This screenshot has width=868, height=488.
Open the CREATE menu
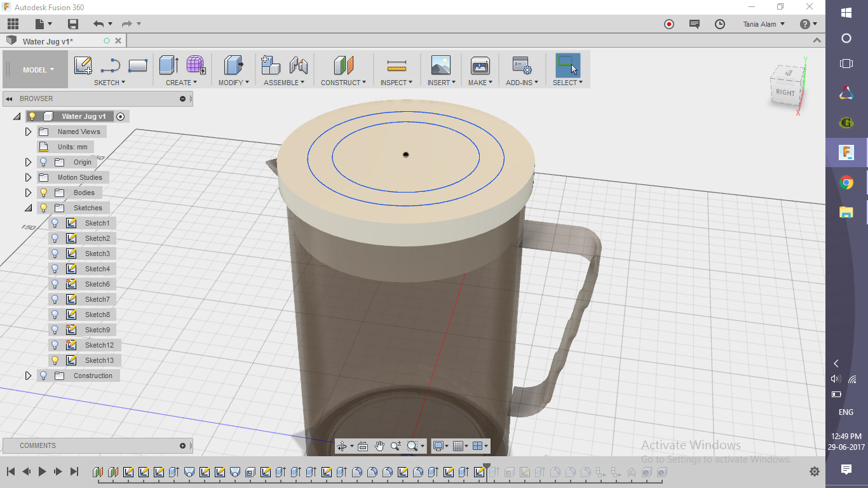(182, 83)
